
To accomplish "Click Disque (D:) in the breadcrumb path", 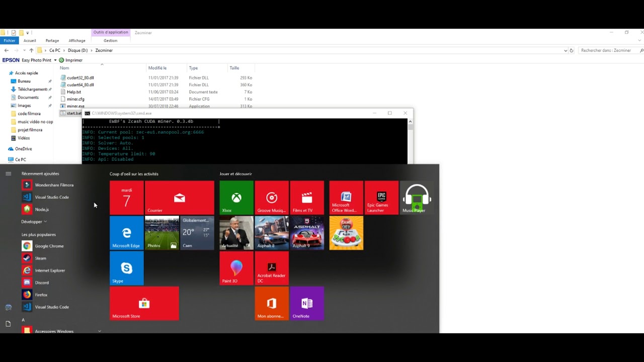I will [x=77, y=50].
